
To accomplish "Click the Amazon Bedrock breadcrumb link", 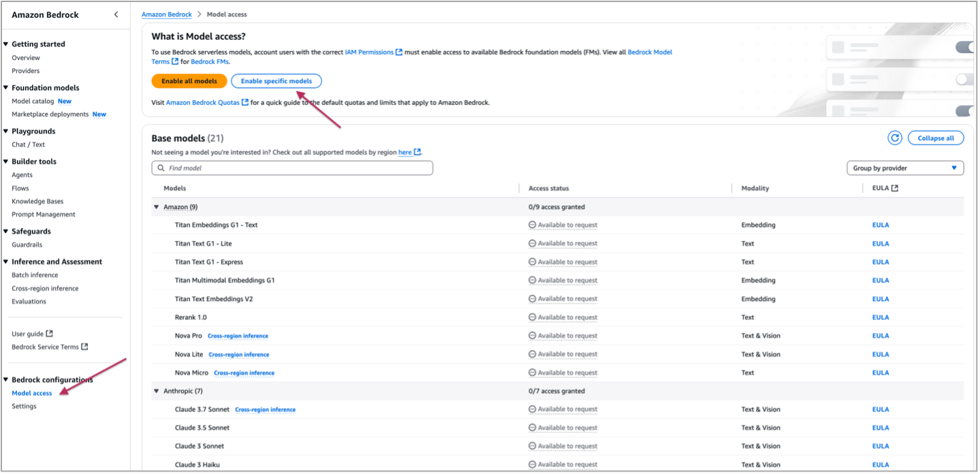I will (166, 14).
